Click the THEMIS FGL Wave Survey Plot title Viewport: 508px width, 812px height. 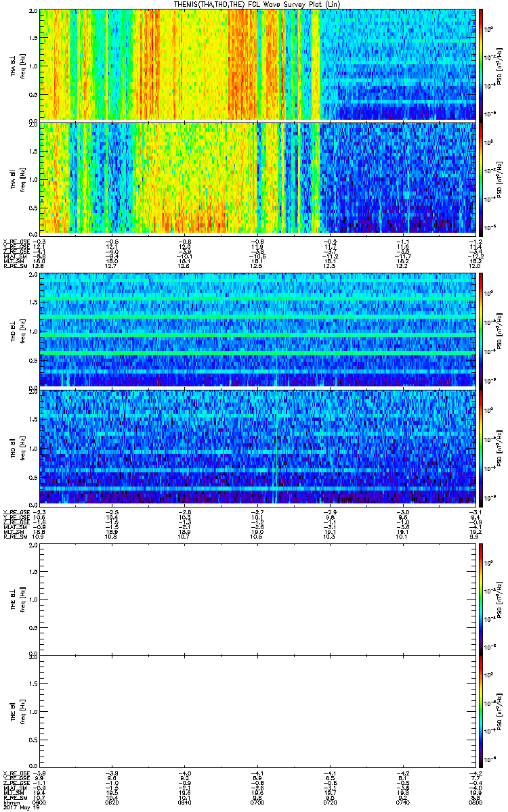257,4
